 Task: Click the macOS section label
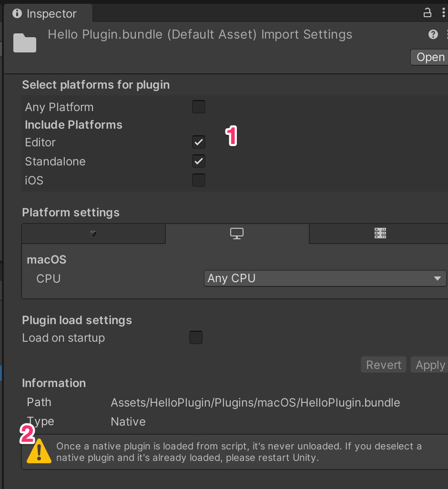(x=46, y=259)
